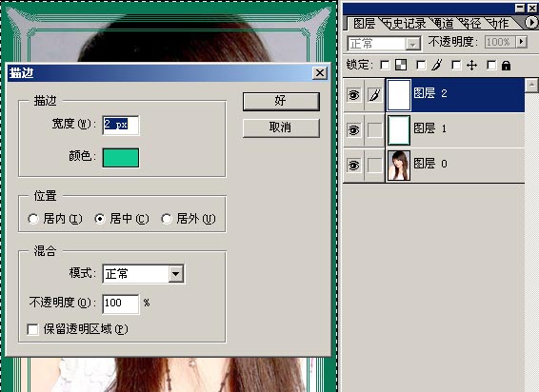Click the 宽度 width input field
Image resolution: width=539 pixels, height=392 pixels.
coord(121,125)
